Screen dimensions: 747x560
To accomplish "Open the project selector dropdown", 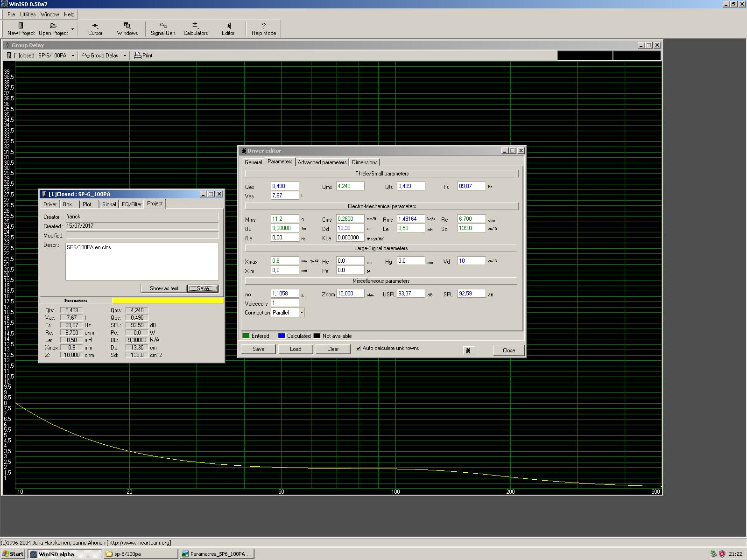I will click(73, 56).
